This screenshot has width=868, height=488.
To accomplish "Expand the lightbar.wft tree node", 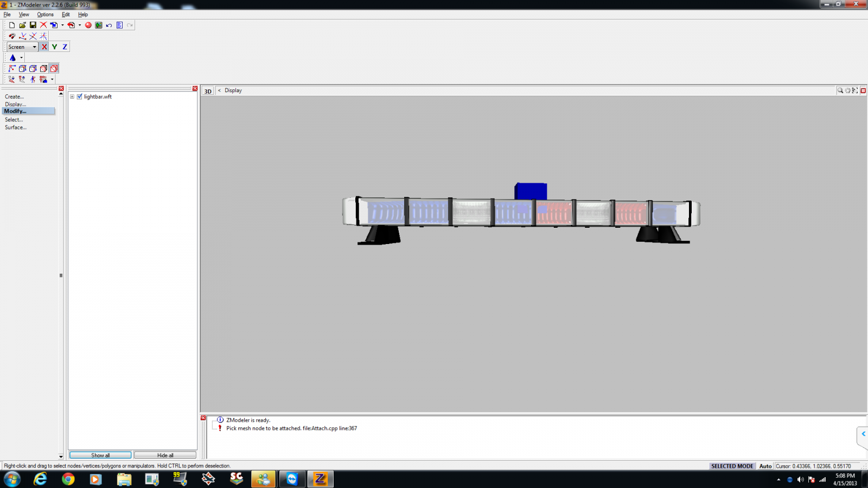I will pos(72,97).
